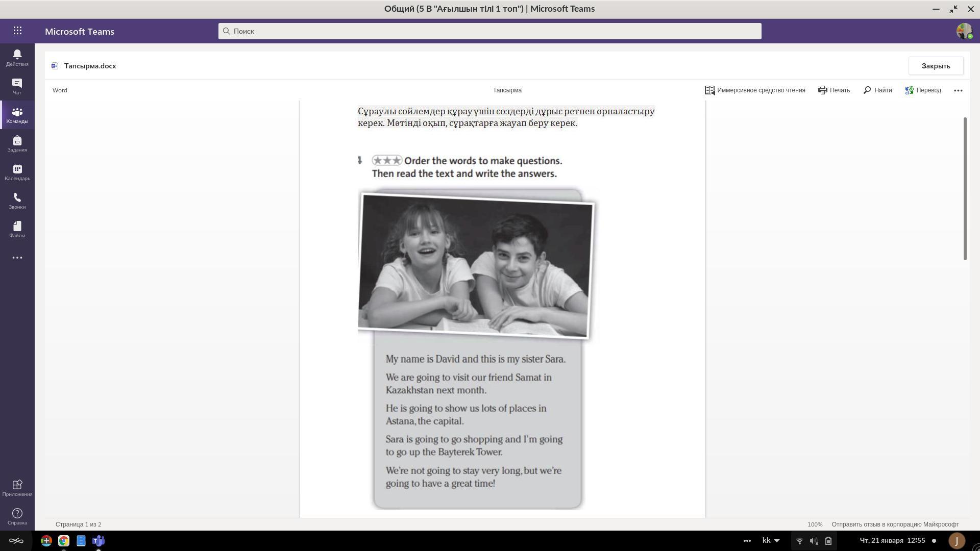Open more document options ellipsis
The width and height of the screenshot is (980, 551).
click(958, 90)
